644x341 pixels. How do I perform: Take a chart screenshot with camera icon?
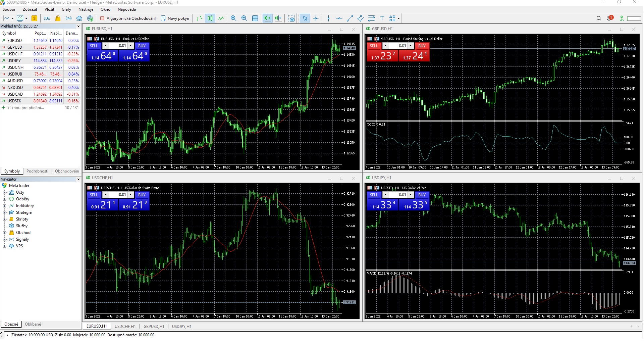(x=291, y=18)
